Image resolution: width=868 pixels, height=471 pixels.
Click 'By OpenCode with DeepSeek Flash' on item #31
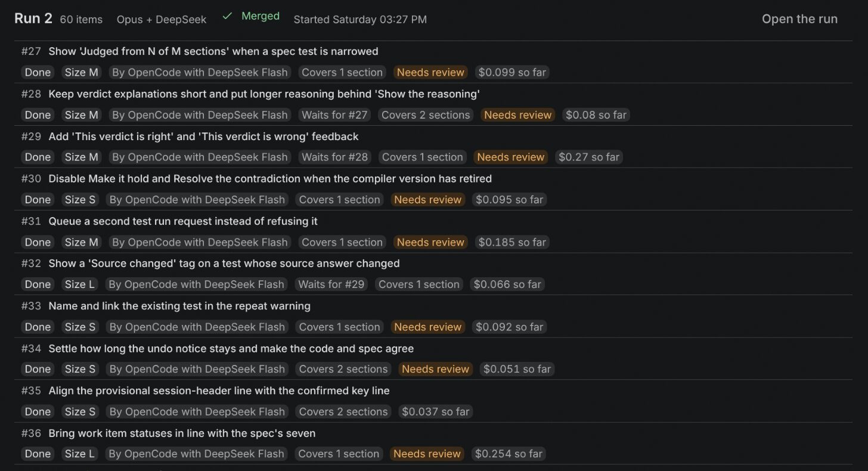200,242
